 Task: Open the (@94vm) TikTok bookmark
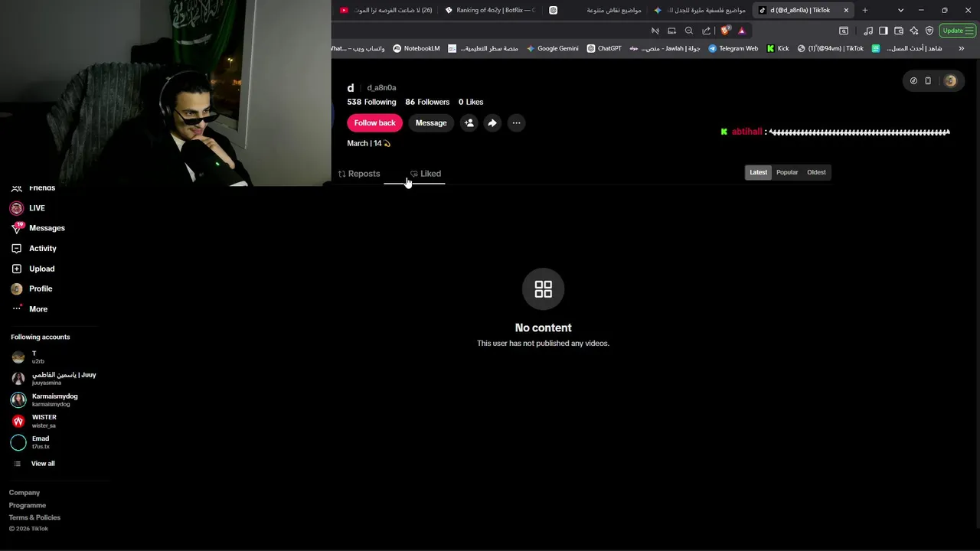pyautogui.click(x=830, y=48)
